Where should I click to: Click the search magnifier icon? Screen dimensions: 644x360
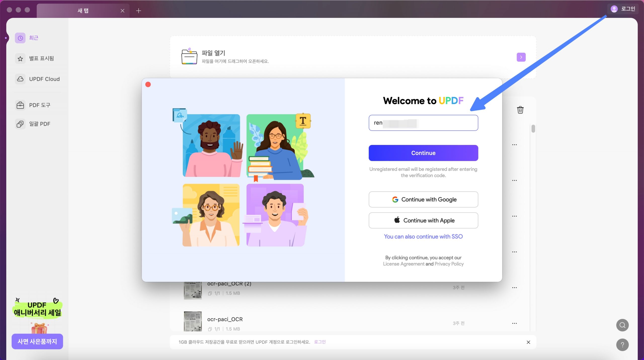coord(622,325)
